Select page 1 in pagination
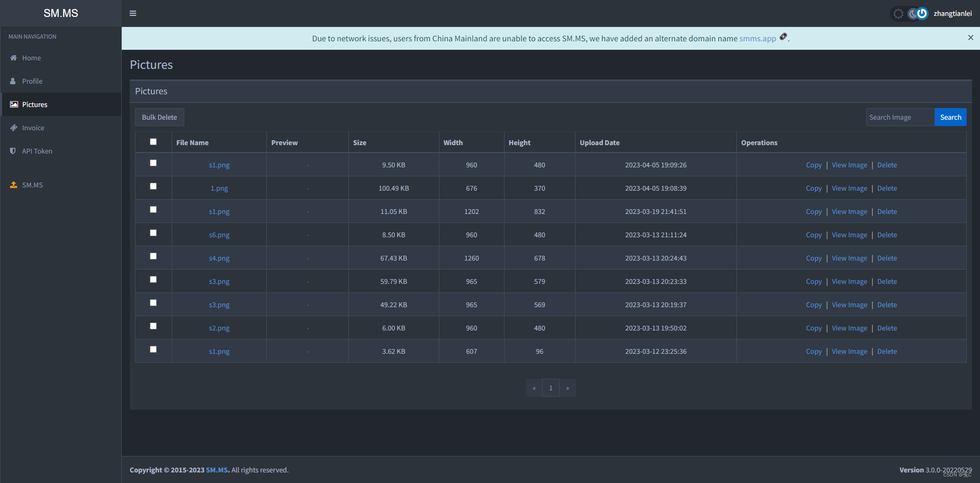Image resolution: width=980 pixels, height=483 pixels. click(551, 388)
